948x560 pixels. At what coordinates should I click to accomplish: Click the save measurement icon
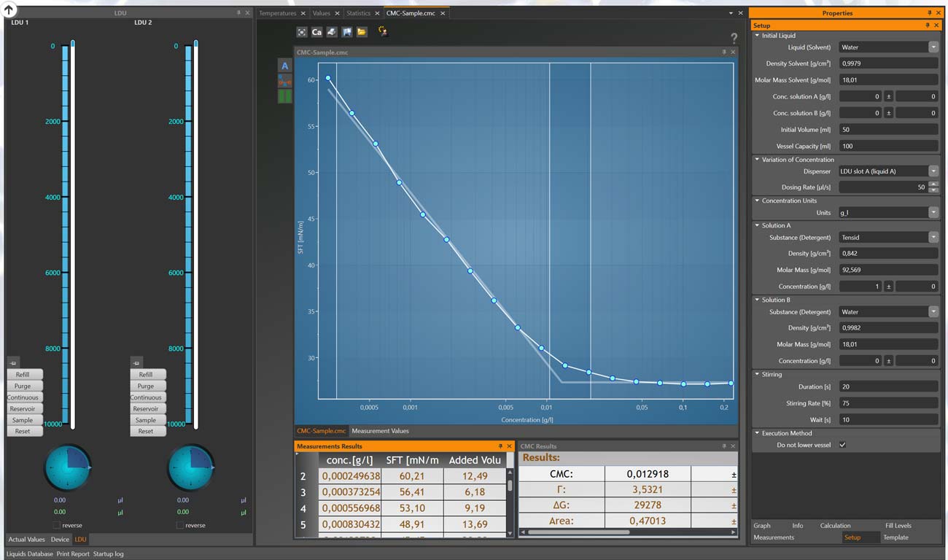pyautogui.click(x=347, y=32)
